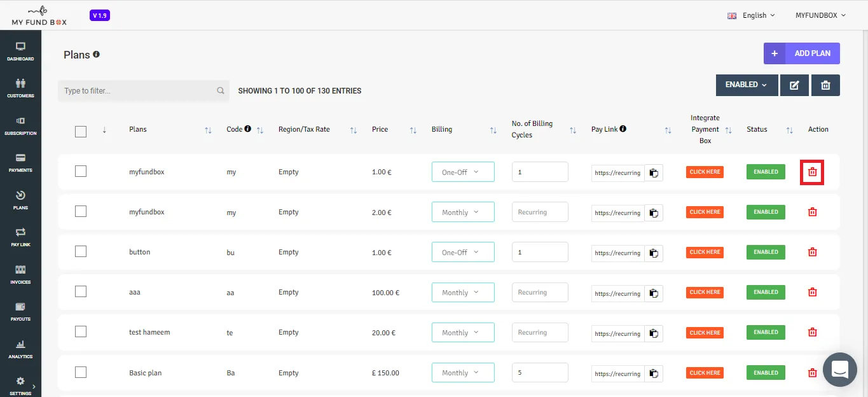
Task: Edit billing cycles field of Basic plan
Action: point(540,373)
